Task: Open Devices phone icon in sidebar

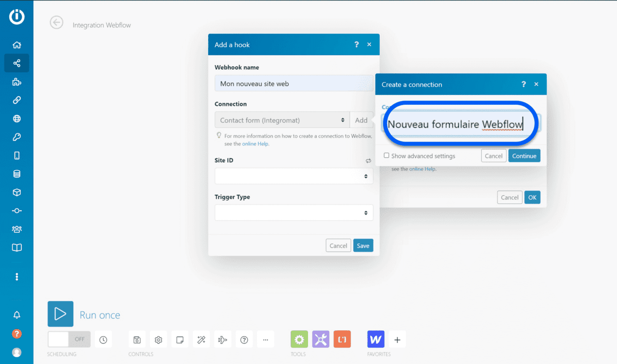Action: (17, 155)
